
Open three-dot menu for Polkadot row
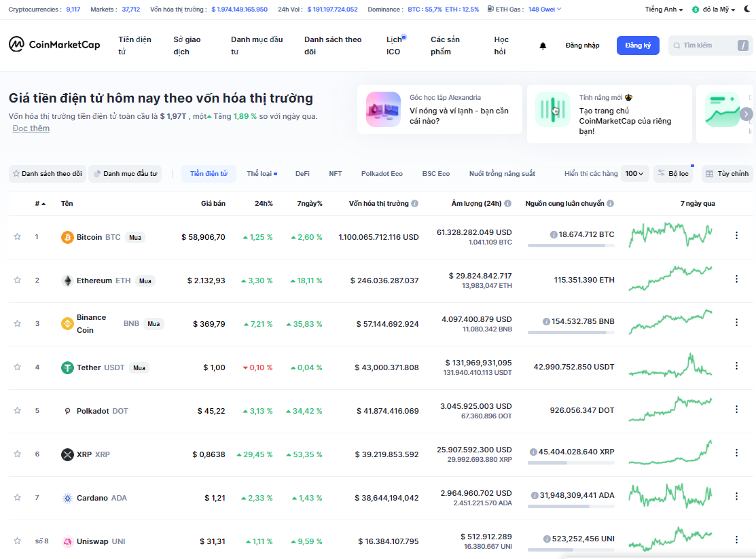[x=736, y=409]
